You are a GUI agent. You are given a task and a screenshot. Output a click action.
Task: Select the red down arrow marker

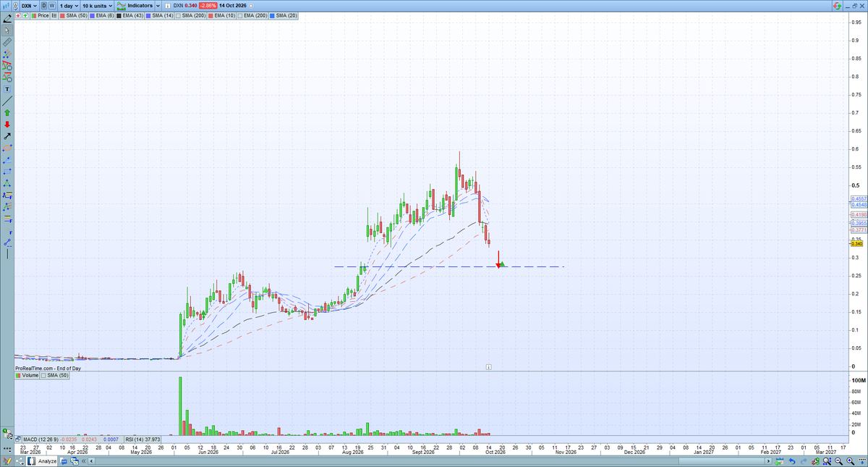7,124
